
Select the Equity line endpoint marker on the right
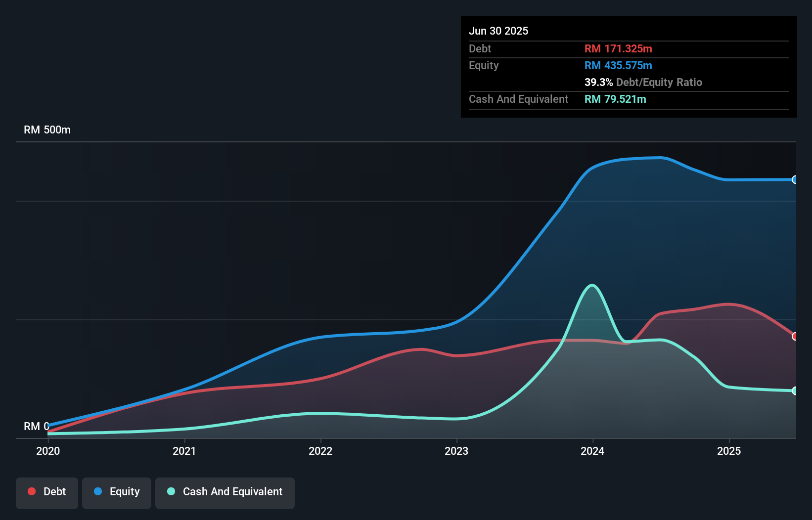coord(795,180)
